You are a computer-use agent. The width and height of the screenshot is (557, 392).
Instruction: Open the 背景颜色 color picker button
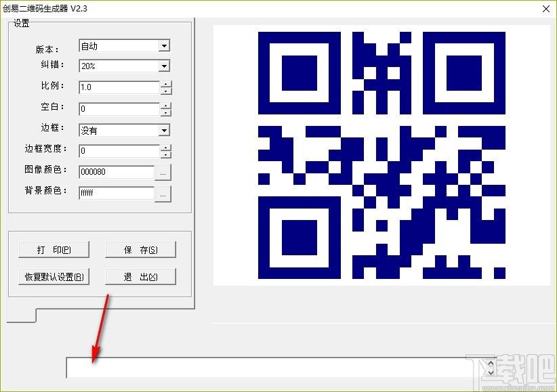pos(163,194)
